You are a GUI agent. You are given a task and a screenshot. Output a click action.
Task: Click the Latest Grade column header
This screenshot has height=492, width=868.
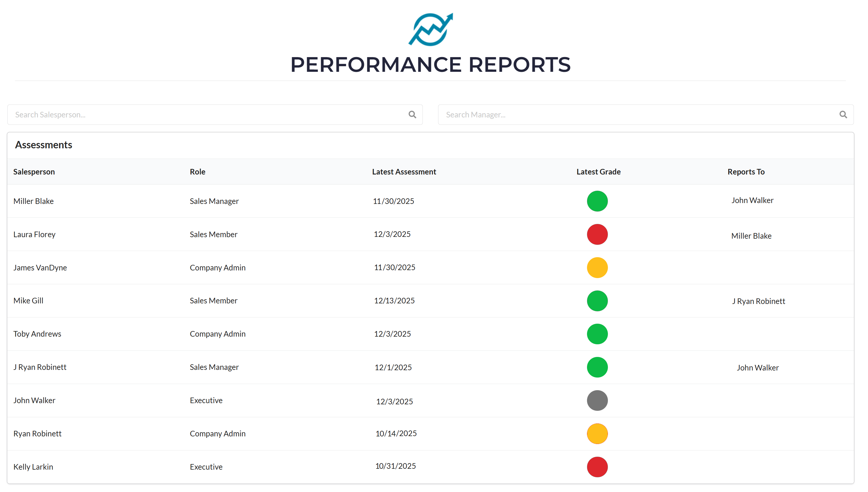(598, 172)
